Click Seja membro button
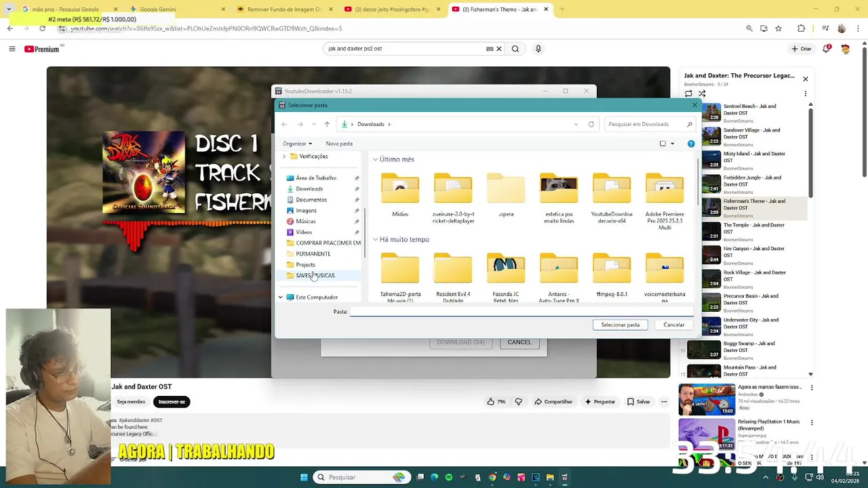Viewport: 868px width, 488px height. click(131, 402)
